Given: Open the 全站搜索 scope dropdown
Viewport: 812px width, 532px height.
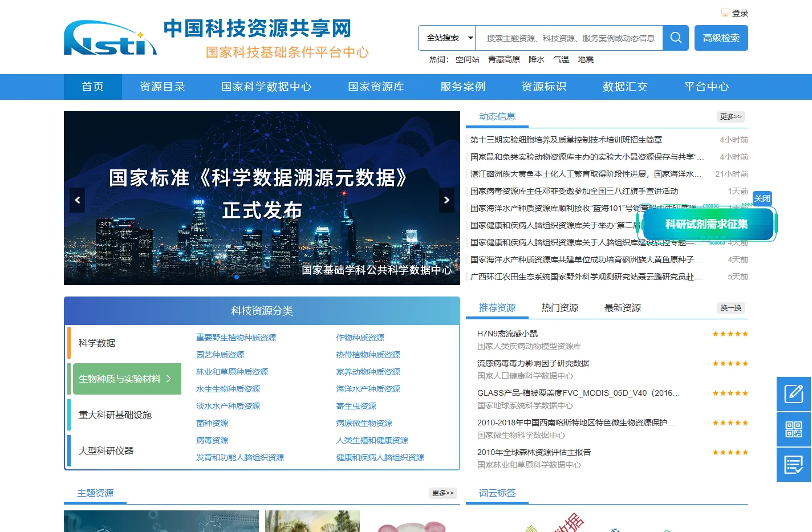Looking at the screenshot, I should coord(447,38).
